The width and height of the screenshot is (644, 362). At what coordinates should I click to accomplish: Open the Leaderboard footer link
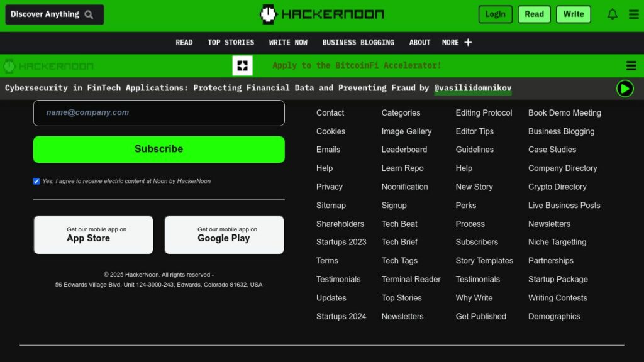404,150
